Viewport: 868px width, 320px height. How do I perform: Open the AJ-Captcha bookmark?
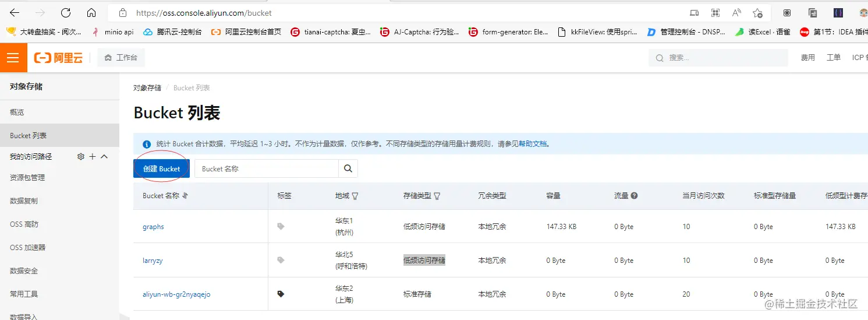(x=420, y=32)
